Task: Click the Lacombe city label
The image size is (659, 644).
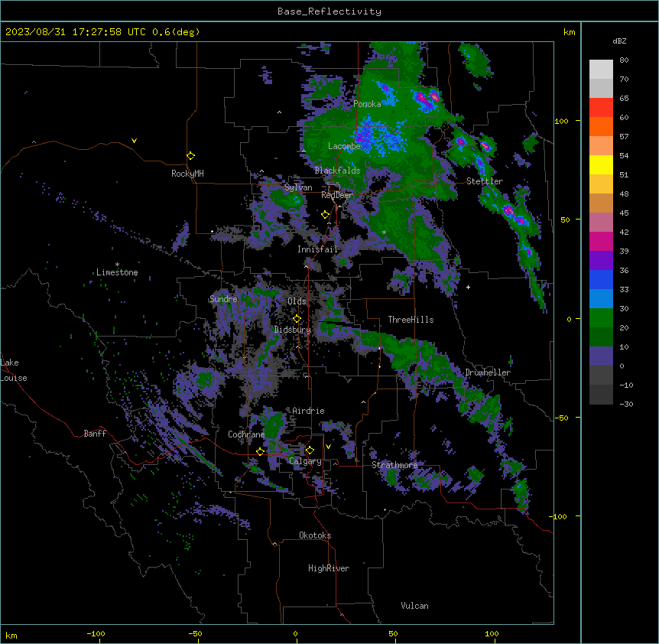Action: click(344, 146)
